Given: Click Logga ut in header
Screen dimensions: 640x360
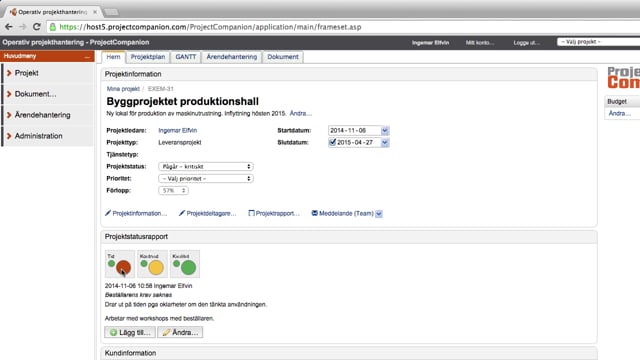Looking at the screenshot, I should click(526, 42).
